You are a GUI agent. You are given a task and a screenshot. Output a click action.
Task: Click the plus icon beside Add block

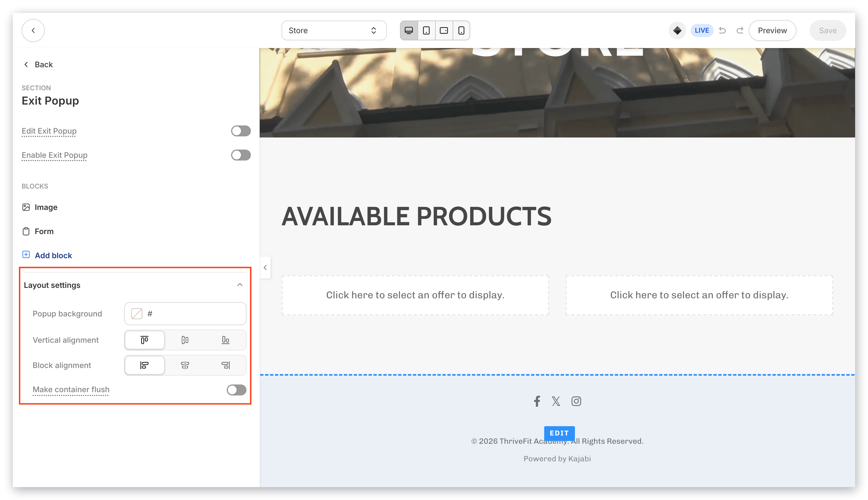[26, 254]
